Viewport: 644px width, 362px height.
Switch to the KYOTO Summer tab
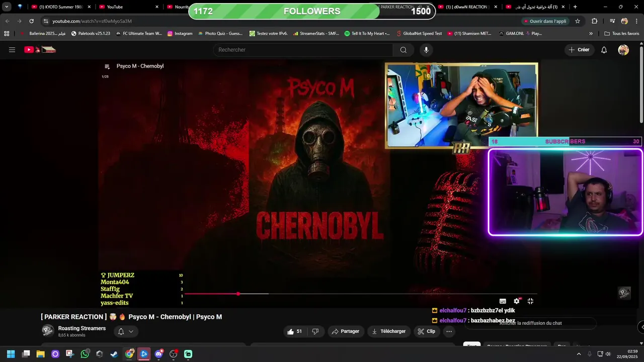coord(61,7)
